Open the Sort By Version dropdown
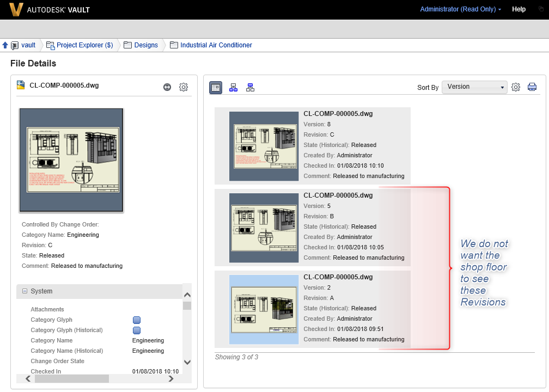The width and height of the screenshot is (549, 392). click(x=474, y=87)
